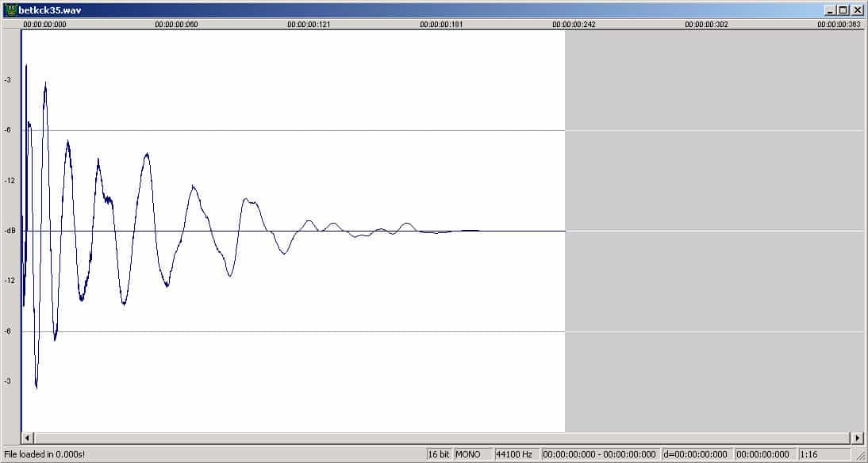The height and width of the screenshot is (463, 868).
Task: Click the betkck35.wav window app icon
Action: (x=10, y=10)
